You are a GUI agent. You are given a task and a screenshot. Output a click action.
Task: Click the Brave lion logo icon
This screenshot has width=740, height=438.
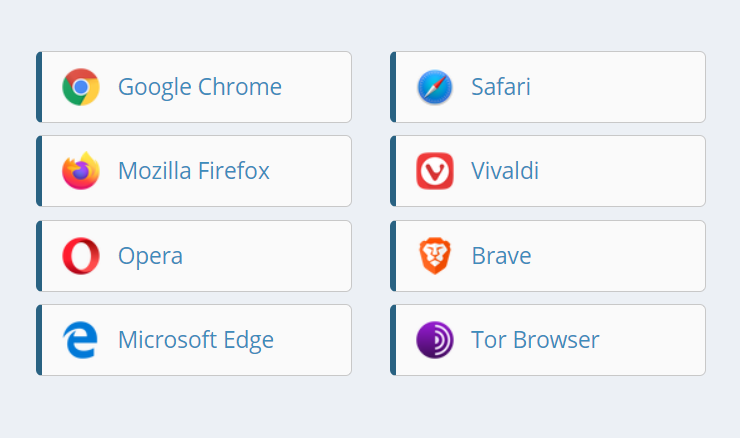pyautogui.click(x=435, y=256)
